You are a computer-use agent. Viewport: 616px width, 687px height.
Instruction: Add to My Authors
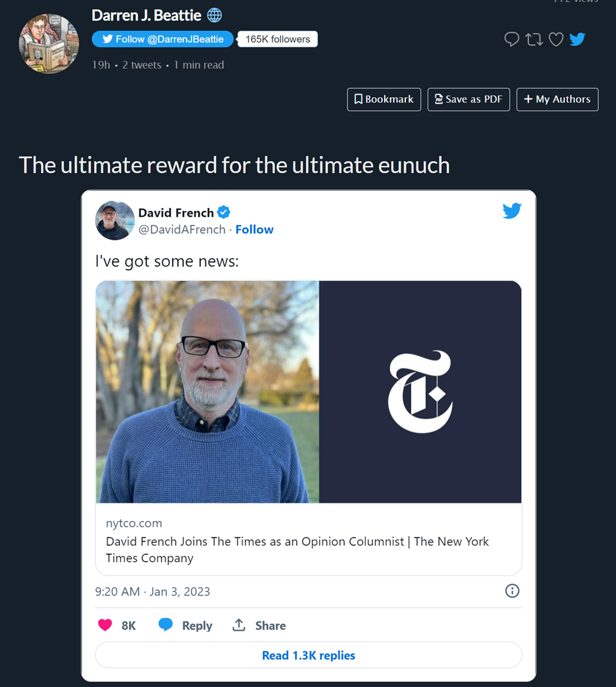[557, 99]
